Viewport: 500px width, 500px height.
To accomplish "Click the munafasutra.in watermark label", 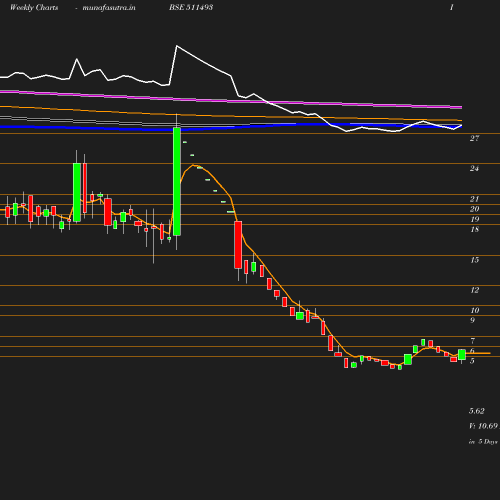I will point(109,7).
